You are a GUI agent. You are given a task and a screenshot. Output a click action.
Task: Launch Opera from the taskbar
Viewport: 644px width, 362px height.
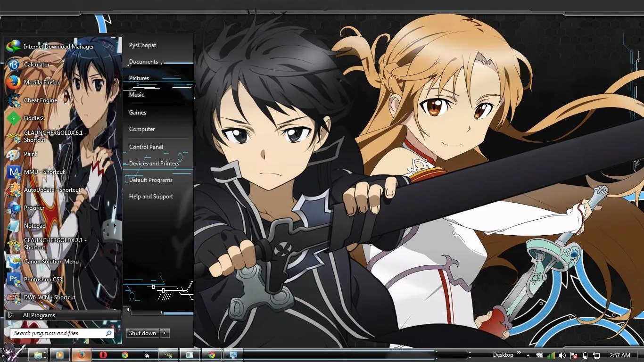pyautogui.click(x=103, y=355)
